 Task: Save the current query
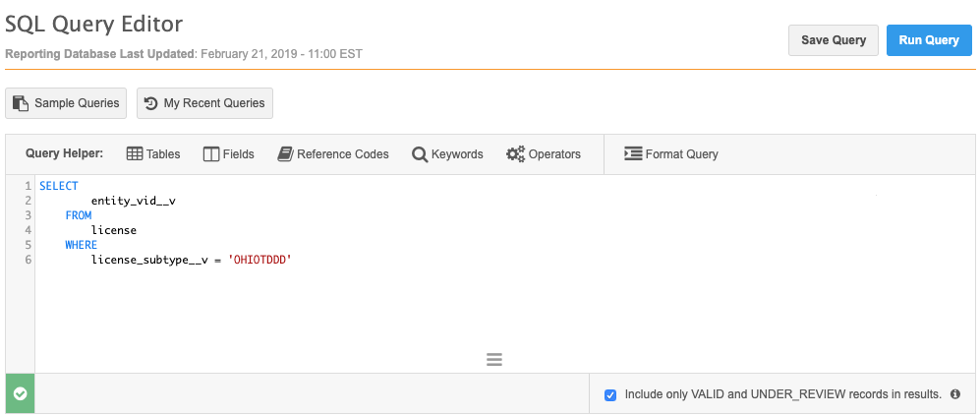[x=833, y=40]
